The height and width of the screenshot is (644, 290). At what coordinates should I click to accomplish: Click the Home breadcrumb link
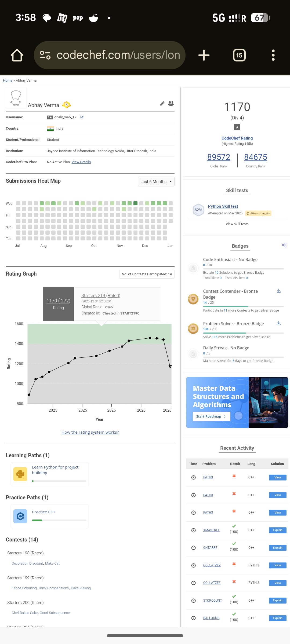point(8,80)
